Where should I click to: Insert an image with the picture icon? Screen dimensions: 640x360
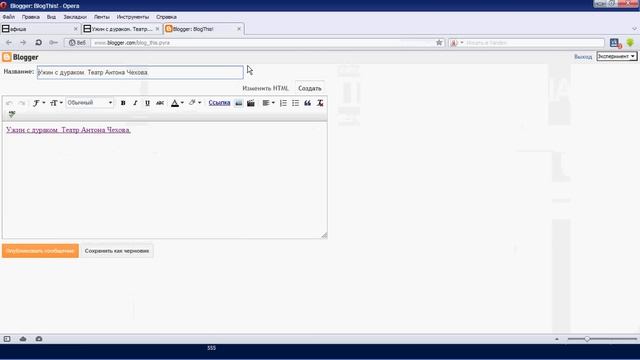pyautogui.click(x=239, y=103)
